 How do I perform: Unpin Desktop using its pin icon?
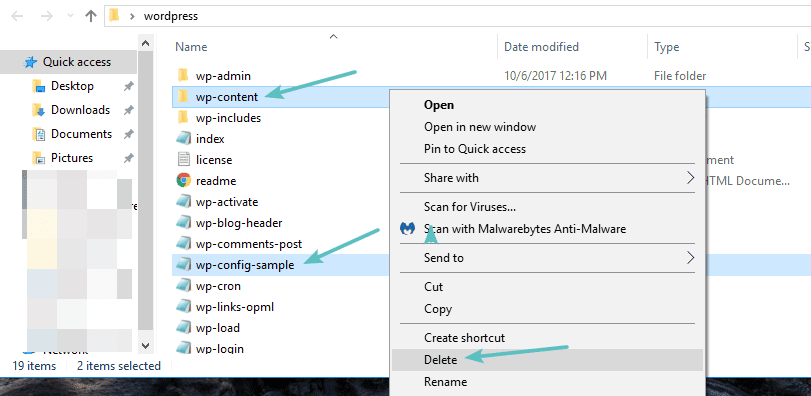pos(129,86)
